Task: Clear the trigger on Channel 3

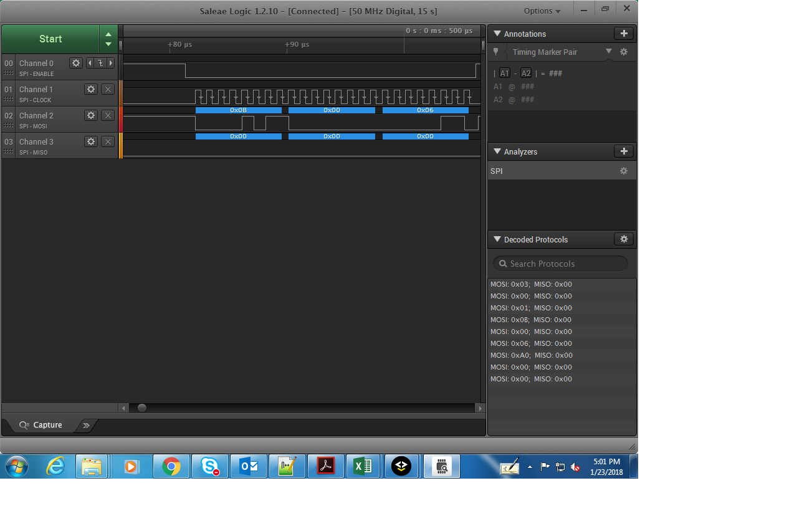Action: tap(108, 141)
